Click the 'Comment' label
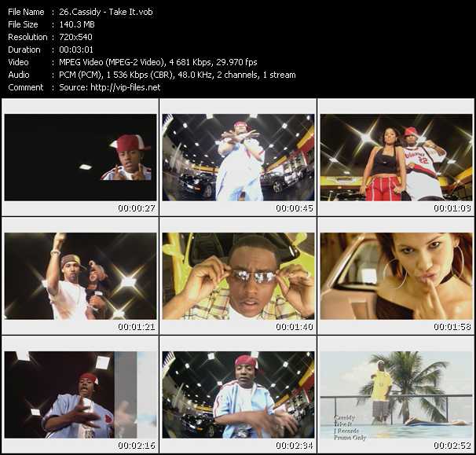The image size is (476, 455). tap(26, 87)
